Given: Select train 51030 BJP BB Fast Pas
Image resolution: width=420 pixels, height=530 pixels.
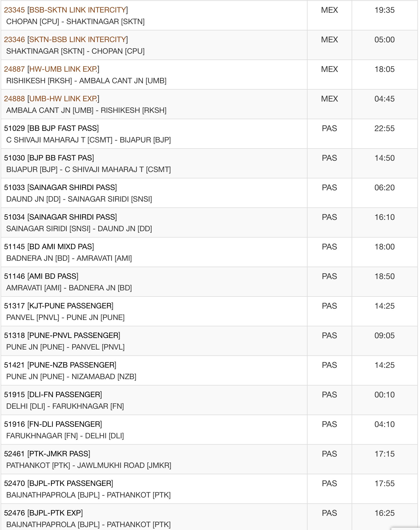Looking at the screenshot, I should pos(49,158).
